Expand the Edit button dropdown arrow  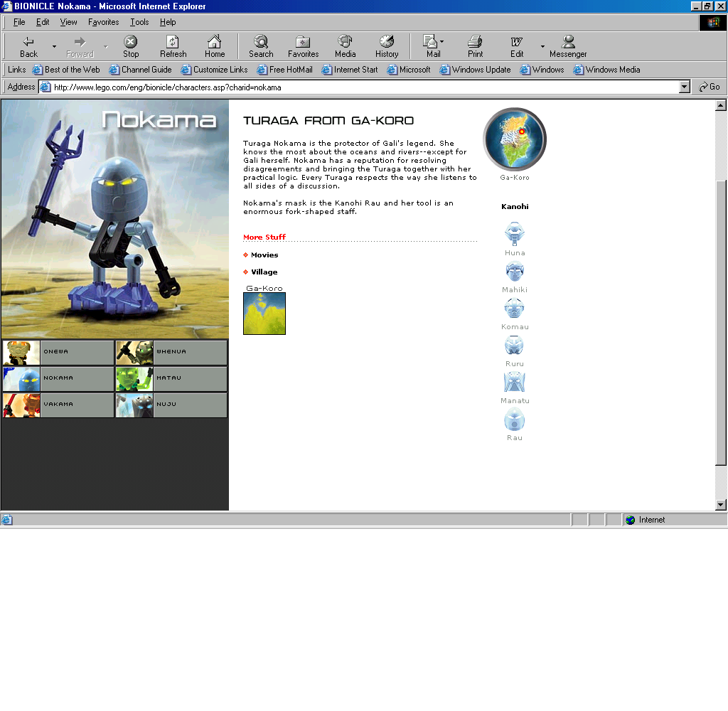point(542,47)
